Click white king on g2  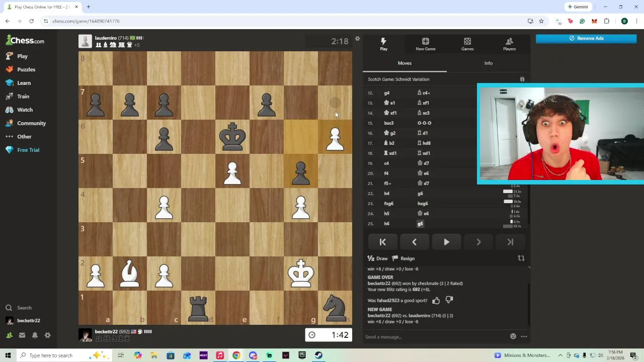(x=301, y=274)
